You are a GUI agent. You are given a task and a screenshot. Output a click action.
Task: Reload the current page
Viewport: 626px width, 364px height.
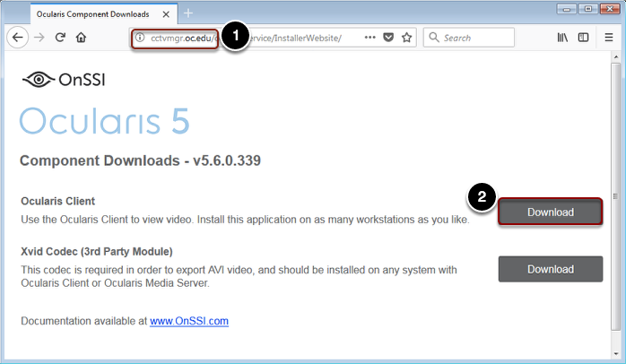[x=60, y=38]
